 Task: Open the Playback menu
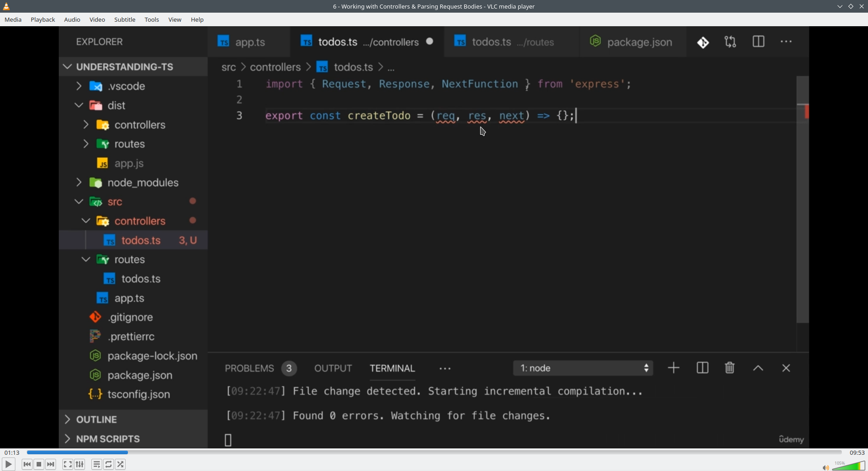[42, 19]
